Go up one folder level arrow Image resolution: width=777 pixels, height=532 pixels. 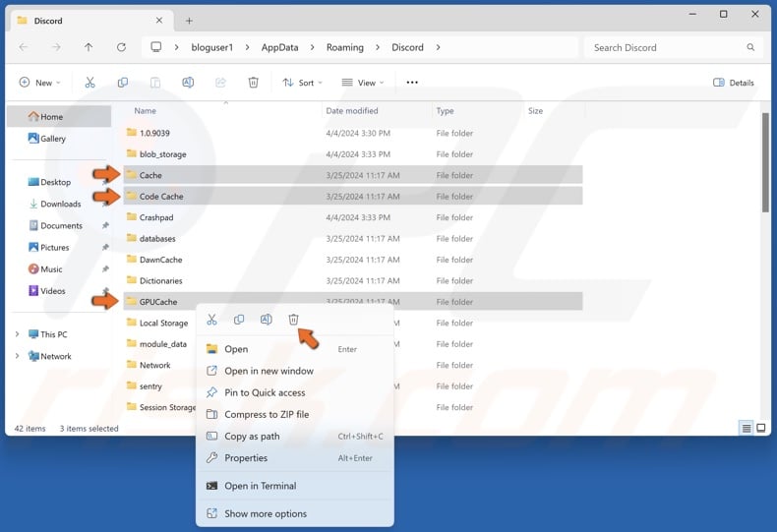[89, 47]
